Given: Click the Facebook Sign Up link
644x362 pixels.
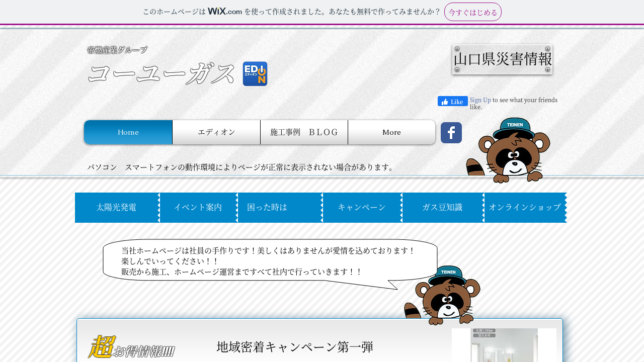Looking at the screenshot, I should pos(480,100).
